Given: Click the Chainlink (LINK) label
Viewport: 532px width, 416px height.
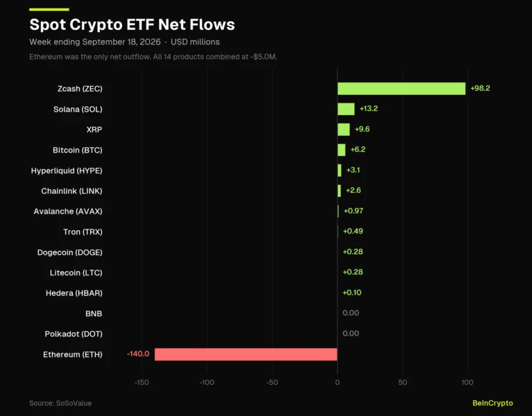Looking at the screenshot, I should (71, 191).
